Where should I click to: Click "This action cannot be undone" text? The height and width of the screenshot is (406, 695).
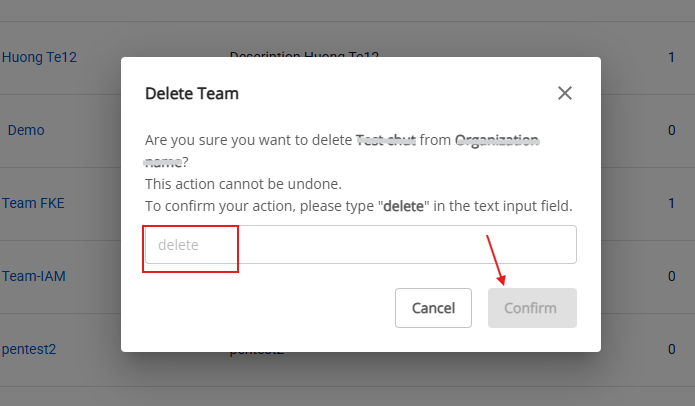pos(243,184)
